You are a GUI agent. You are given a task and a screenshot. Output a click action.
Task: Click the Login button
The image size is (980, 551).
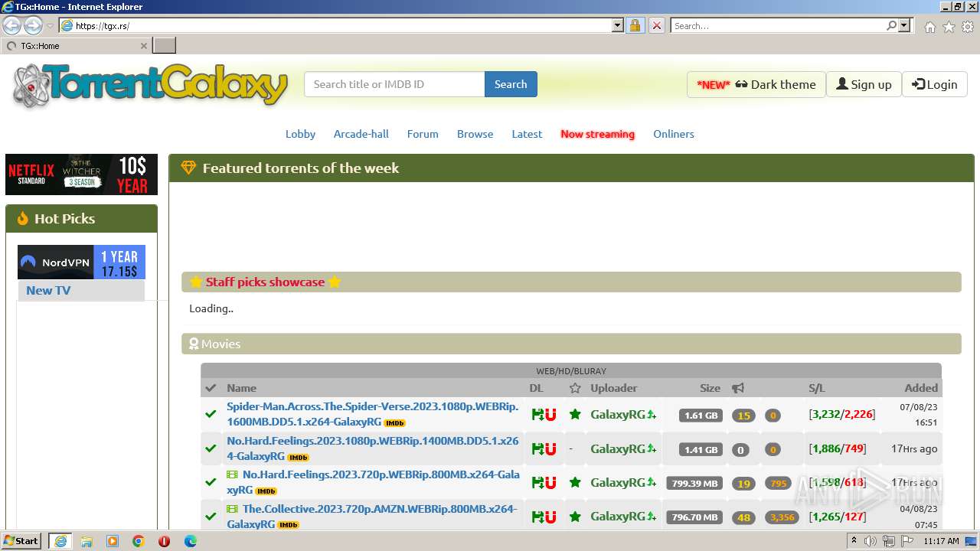pos(935,84)
